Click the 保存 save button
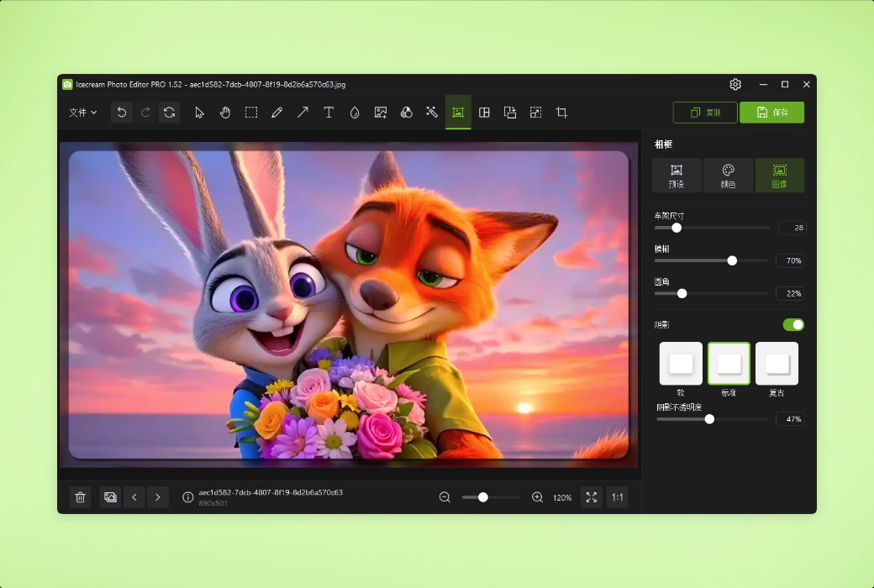The height and width of the screenshot is (588, 874). (x=771, y=112)
